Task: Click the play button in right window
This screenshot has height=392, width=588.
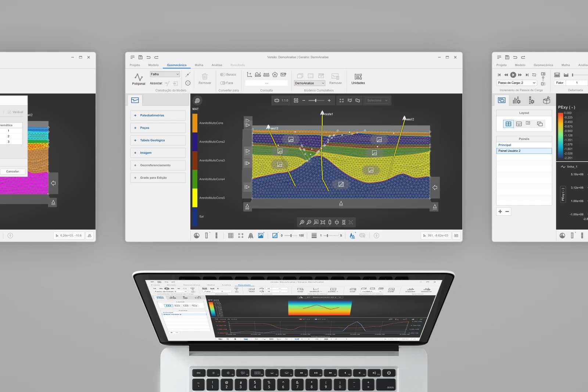Action: coord(513,75)
